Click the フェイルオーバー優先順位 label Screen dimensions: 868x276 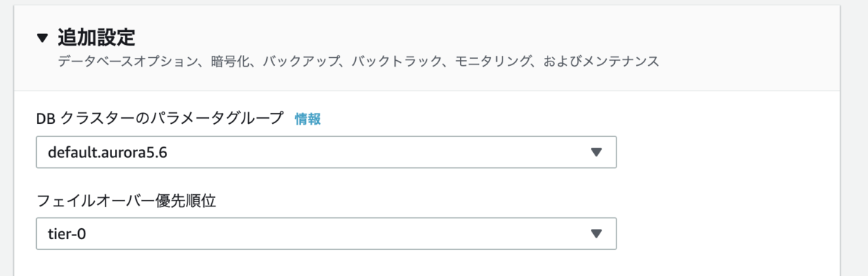(127, 201)
